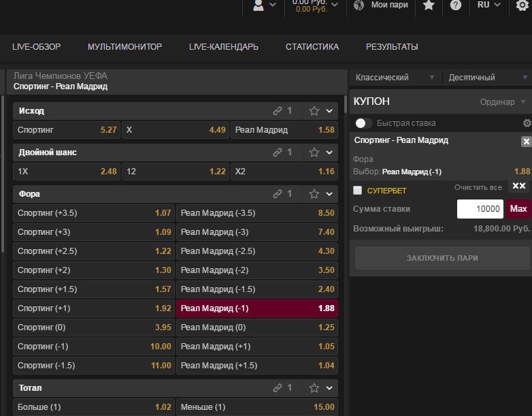Select Меньше (1) total odds 15.00
Screen dimensions: 532x416
click(257, 407)
